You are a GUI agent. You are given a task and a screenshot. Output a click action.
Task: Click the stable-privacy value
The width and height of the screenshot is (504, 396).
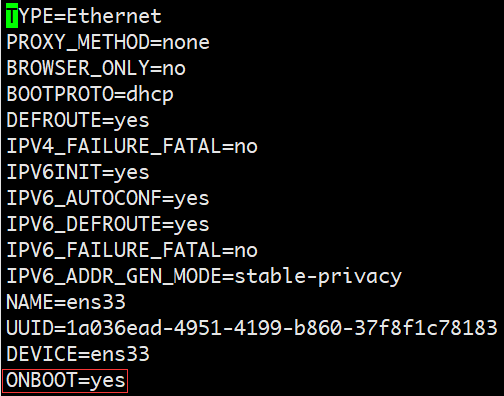318,277
